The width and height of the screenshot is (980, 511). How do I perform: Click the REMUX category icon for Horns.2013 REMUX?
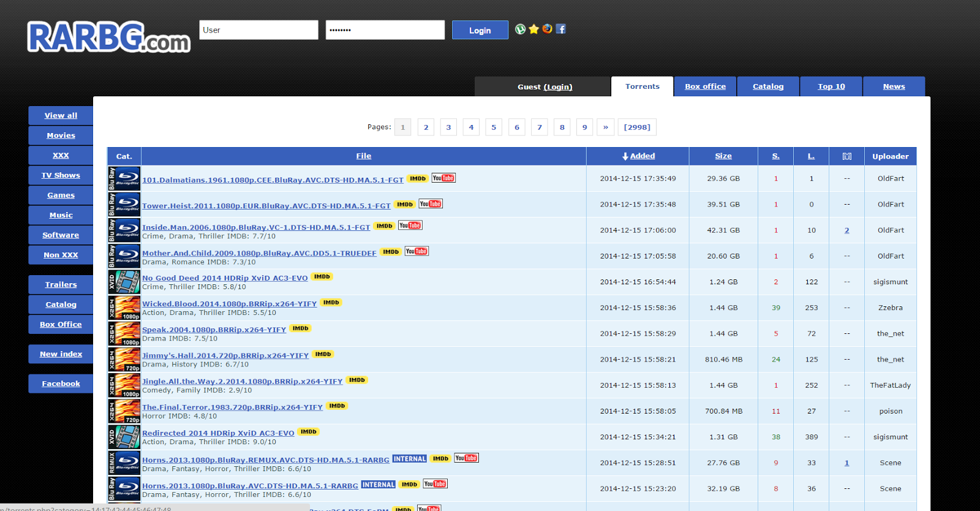124,463
